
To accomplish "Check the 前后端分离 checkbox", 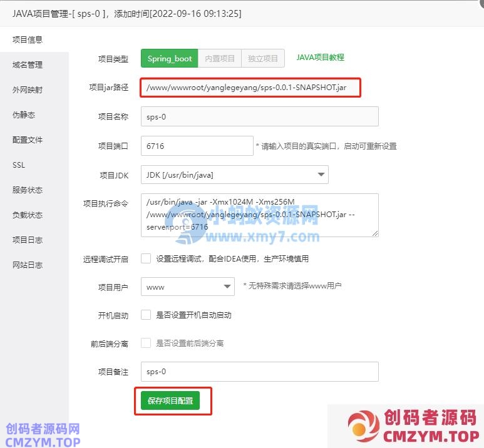I will click(x=146, y=343).
